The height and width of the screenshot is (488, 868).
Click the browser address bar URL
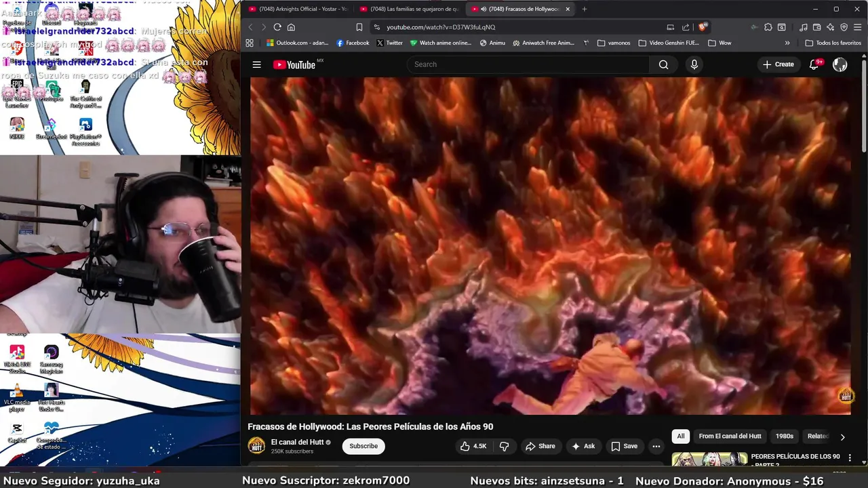click(x=441, y=27)
